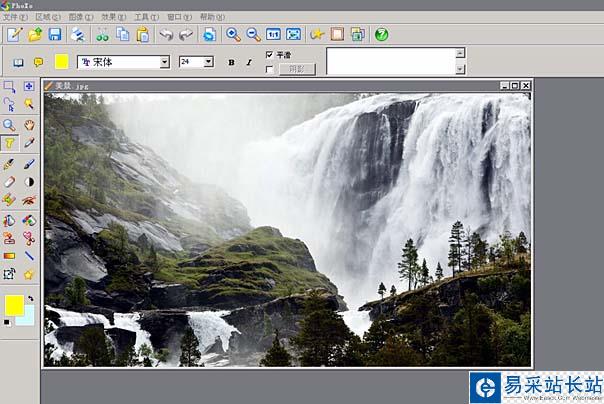
Task: Open help with the green question icon
Action: tap(381, 35)
